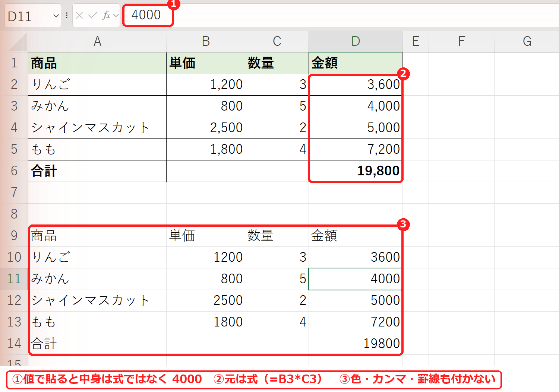Click cell showing 7,200

click(356, 149)
